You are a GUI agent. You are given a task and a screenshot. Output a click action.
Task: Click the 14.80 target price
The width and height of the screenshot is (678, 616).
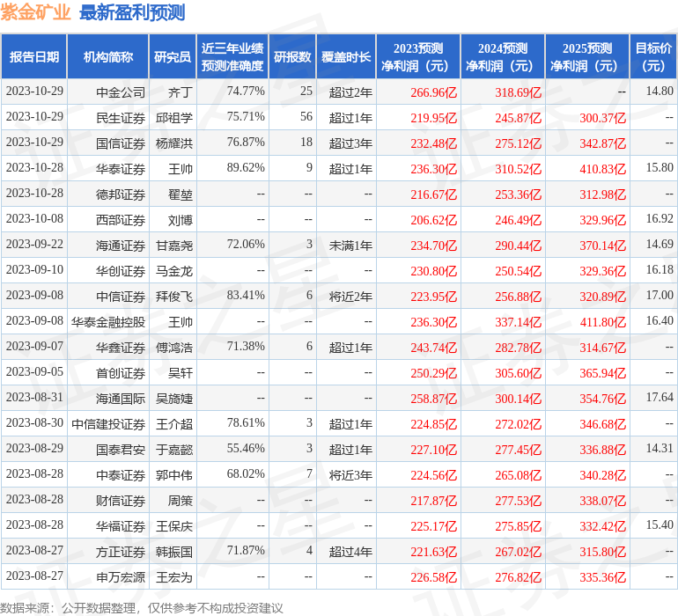coord(660,91)
